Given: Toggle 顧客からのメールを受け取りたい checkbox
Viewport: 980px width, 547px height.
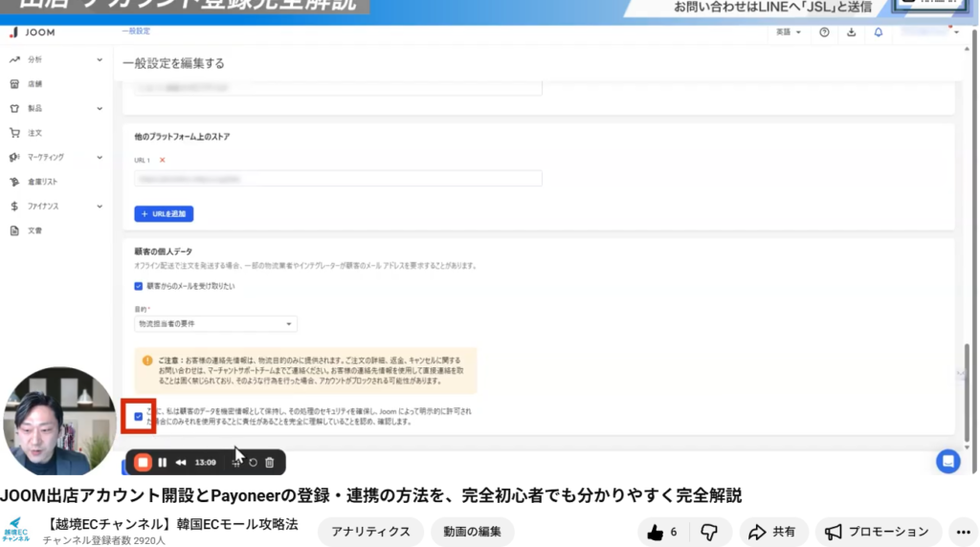Looking at the screenshot, I should pos(140,286).
